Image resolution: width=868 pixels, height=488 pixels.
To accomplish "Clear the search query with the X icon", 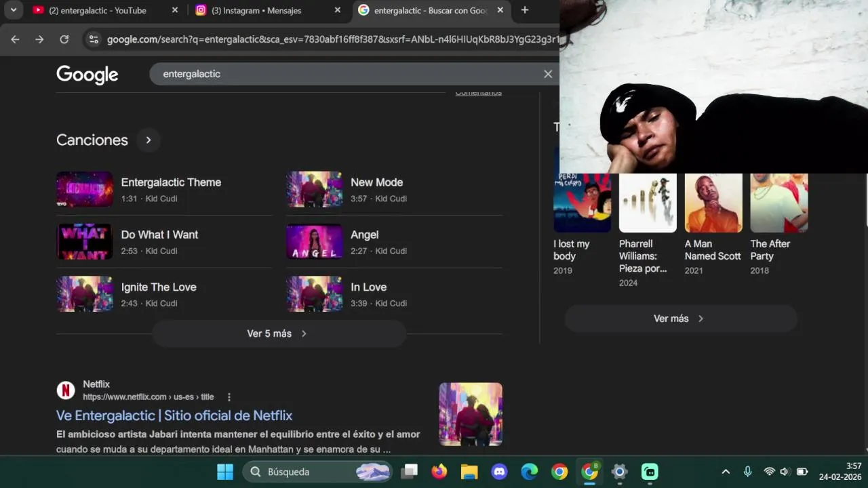I will [x=548, y=74].
